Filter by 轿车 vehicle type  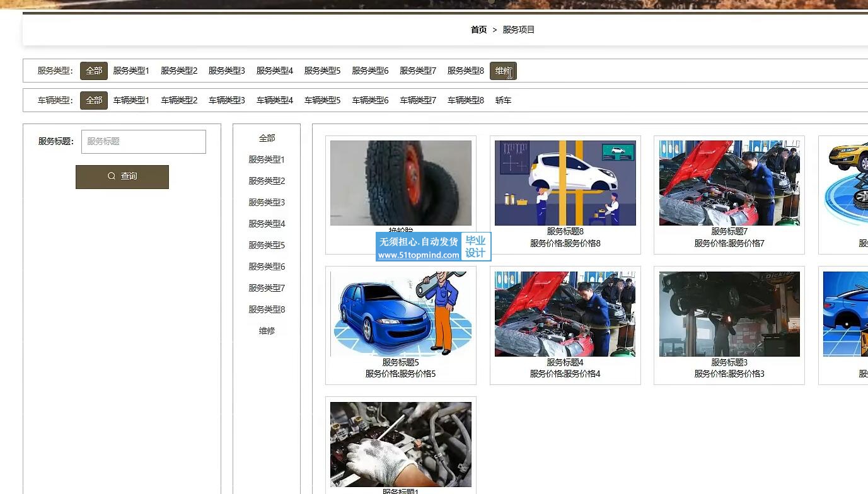point(503,100)
